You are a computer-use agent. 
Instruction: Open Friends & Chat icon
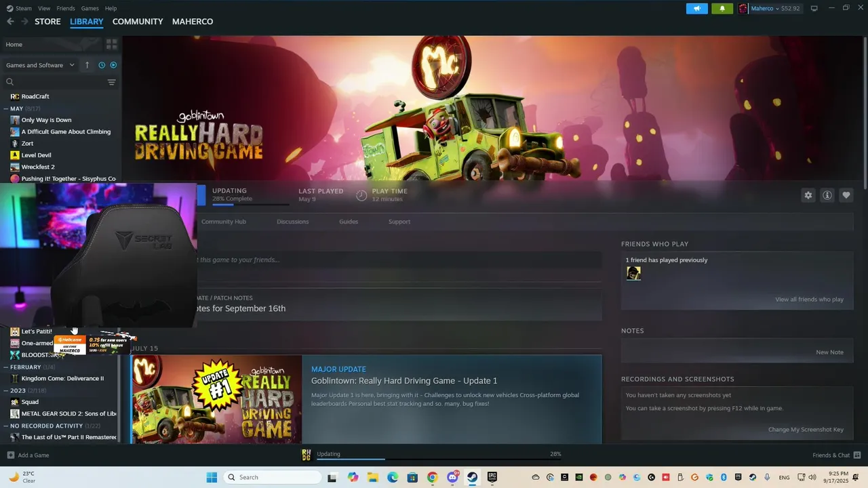(x=857, y=455)
